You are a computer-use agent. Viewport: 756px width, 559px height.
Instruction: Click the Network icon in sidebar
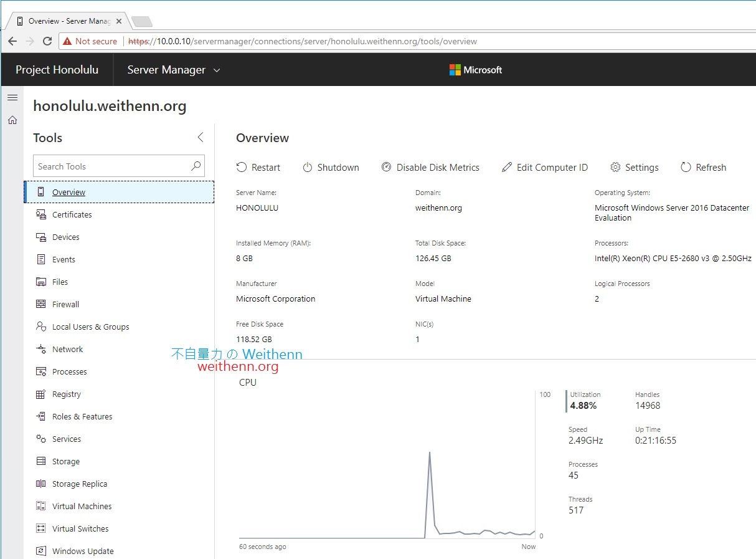click(41, 349)
